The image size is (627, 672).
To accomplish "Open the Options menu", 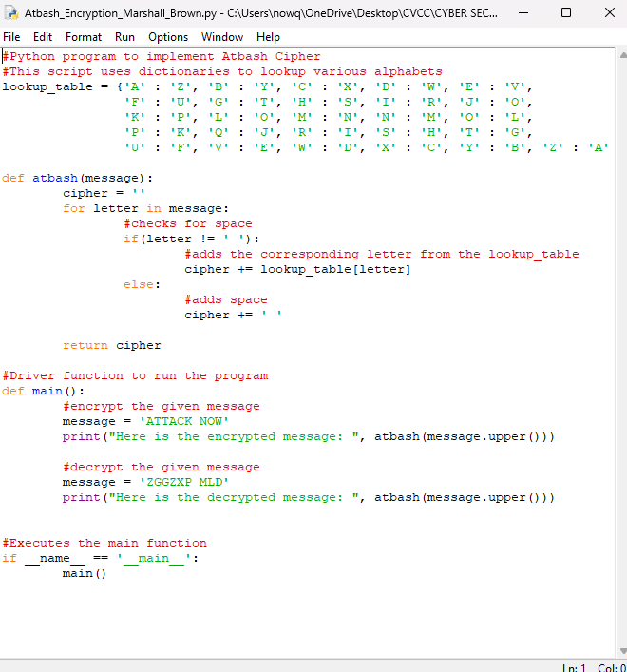I will [x=168, y=37].
